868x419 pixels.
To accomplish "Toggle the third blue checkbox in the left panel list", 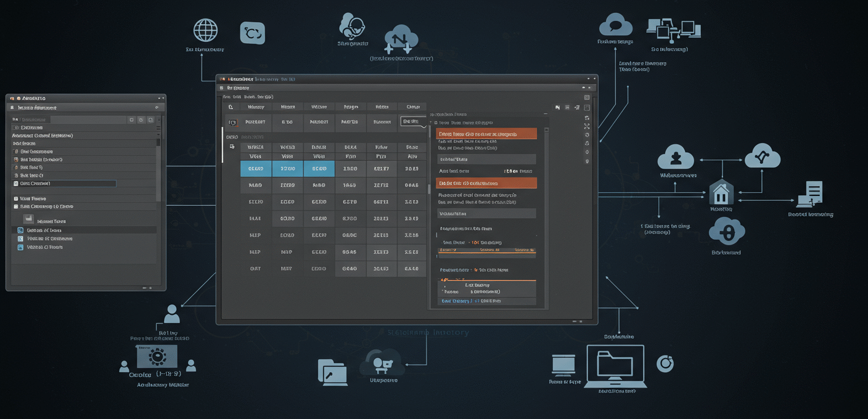I will coord(20,247).
